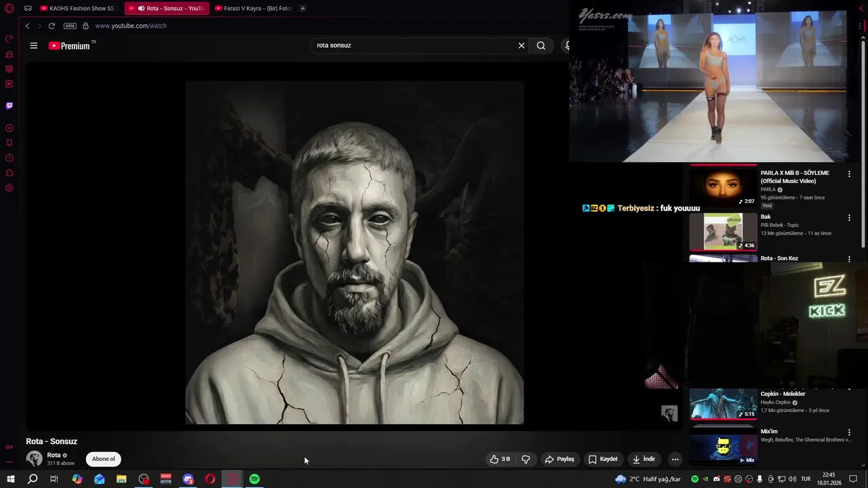Open the clock showing 22:45
868x488 pixels.
pos(828,479)
